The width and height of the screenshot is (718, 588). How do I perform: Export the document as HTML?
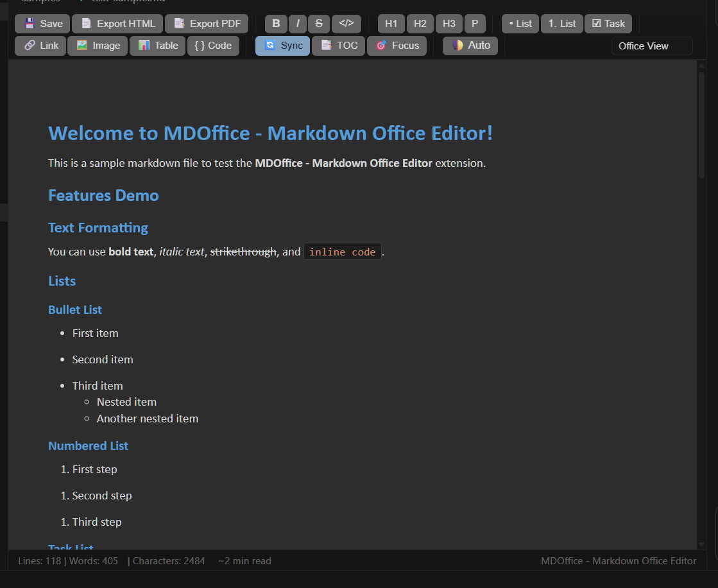[x=117, y=24]
